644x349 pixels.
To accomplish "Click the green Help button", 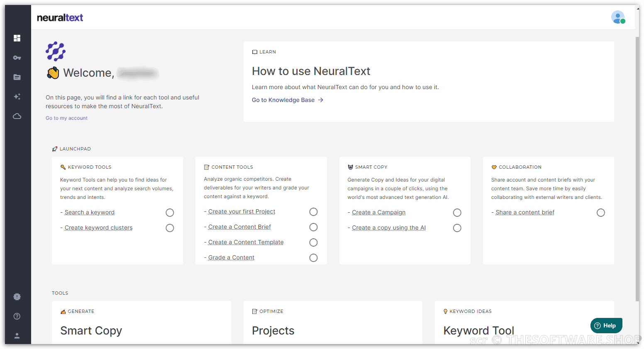I will point(606,325).
